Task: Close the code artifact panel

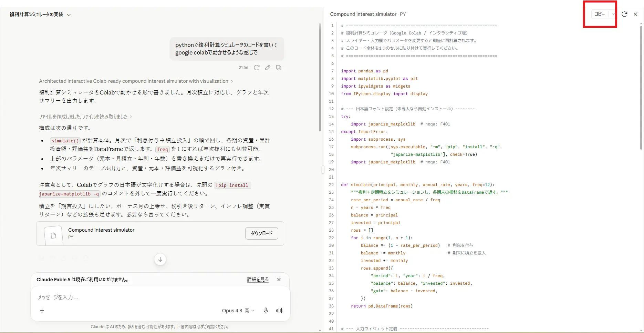Action: click(635, 14)
